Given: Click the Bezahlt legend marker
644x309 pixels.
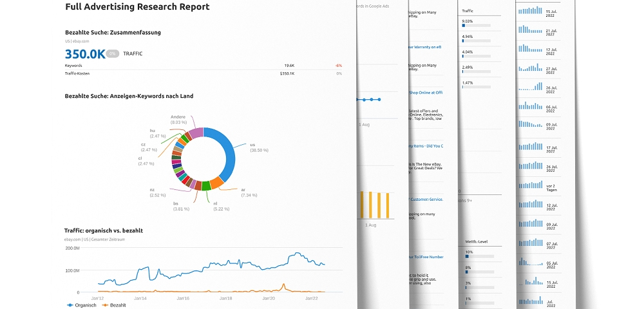Looking at the screenshot, I should click(105, 304).
